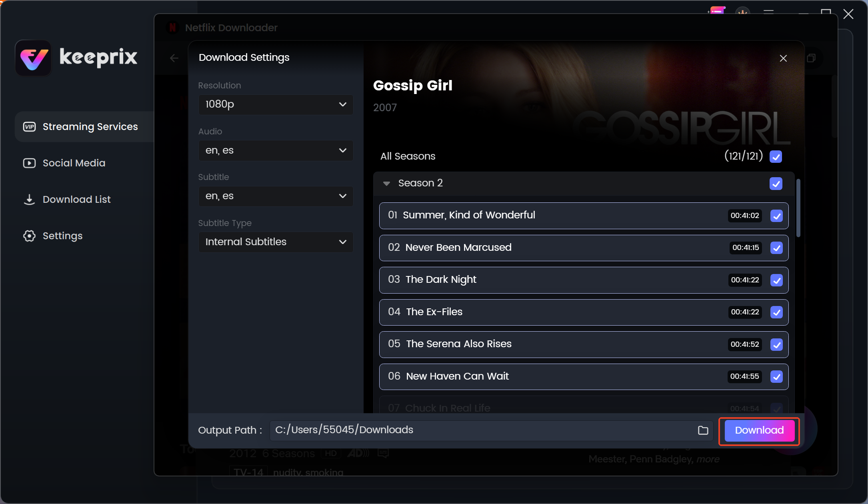The image size is (868, 504).
Task: Click the 2007 year text
Action: [x=385, y=108]
